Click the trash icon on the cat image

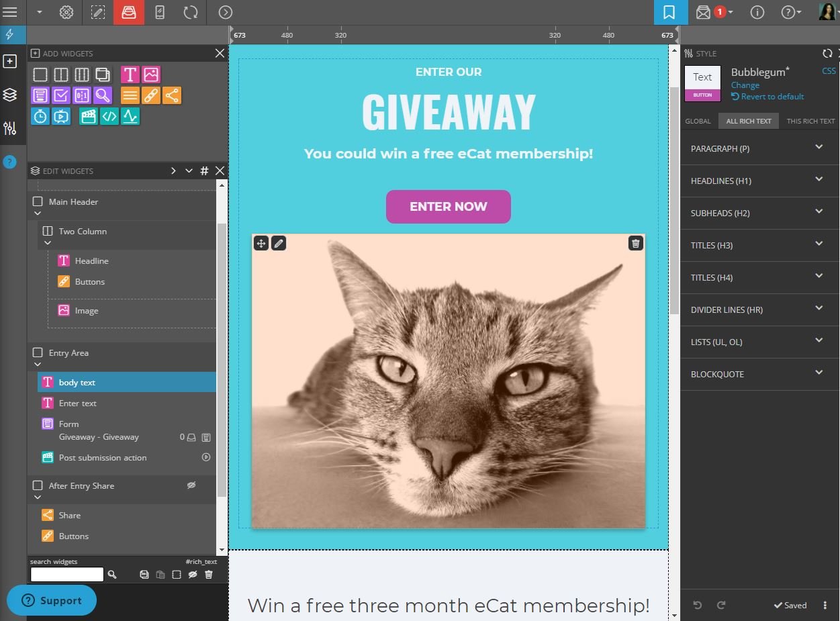click(x=635, y=243)
